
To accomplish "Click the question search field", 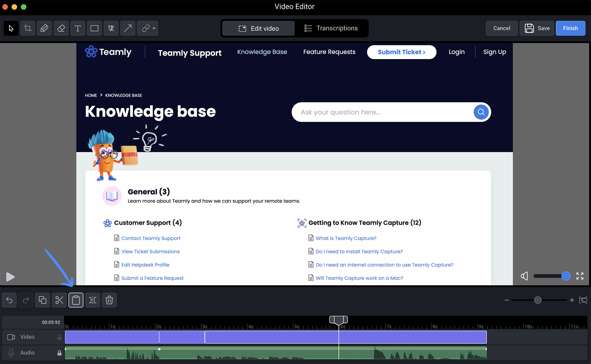I will click(382, 112).
